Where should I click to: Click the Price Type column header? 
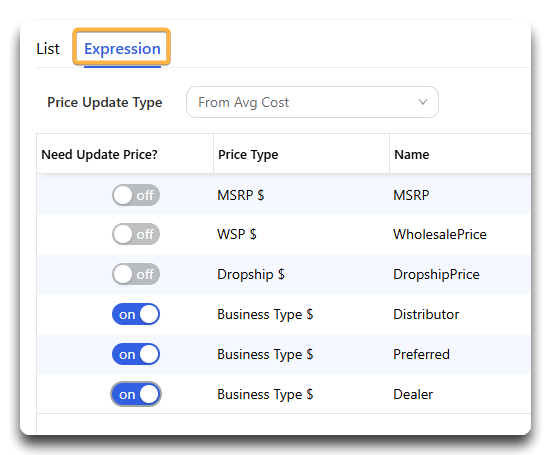point(248,155)
